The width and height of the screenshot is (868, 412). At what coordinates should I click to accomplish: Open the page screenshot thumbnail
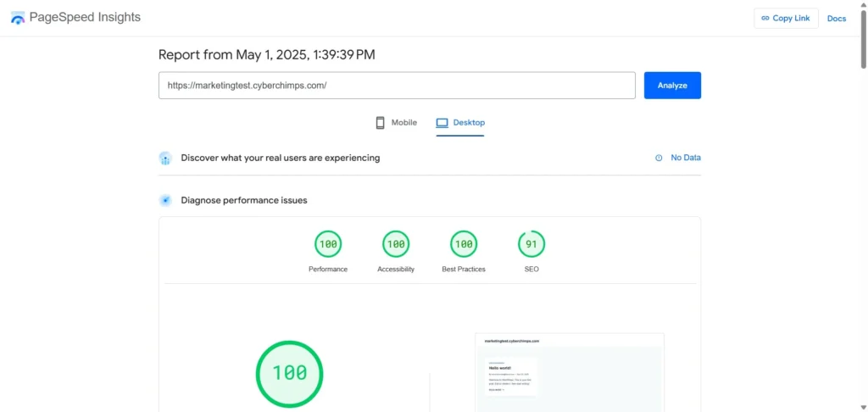pos(570,372)
